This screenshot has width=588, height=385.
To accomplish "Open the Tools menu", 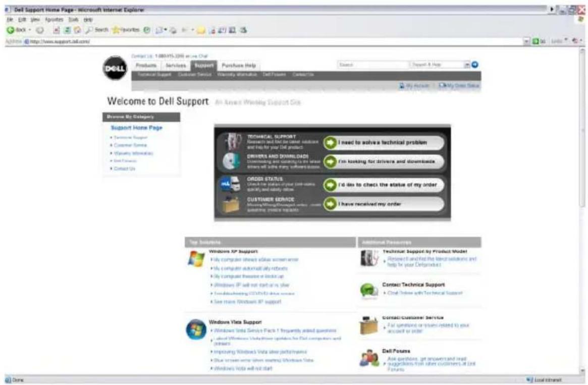I will [x=74, y=20].
